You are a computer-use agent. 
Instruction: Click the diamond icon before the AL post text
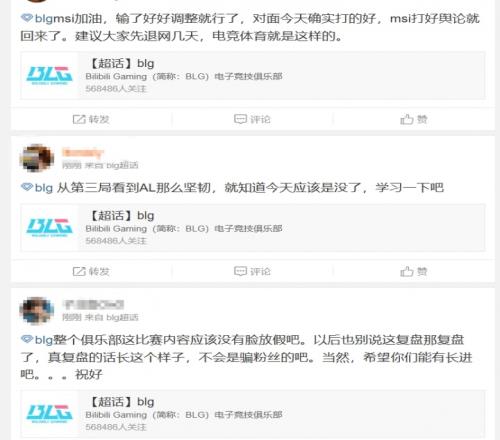(27, 187)
